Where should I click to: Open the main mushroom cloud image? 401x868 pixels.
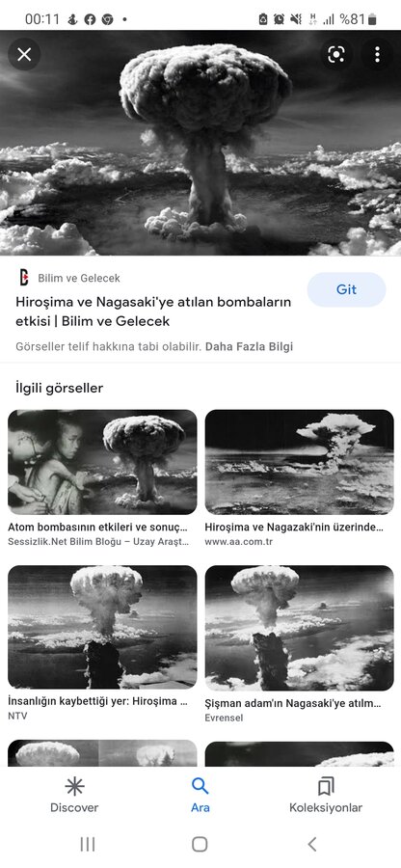pos(200,143)
